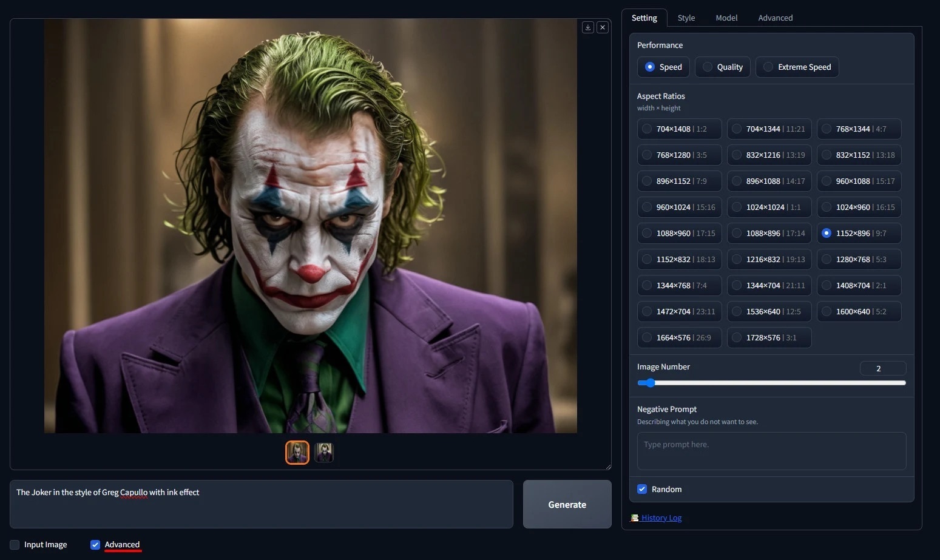Click the Image Number value box
This screenshot has width=940, height=560.
coord(882,368)
